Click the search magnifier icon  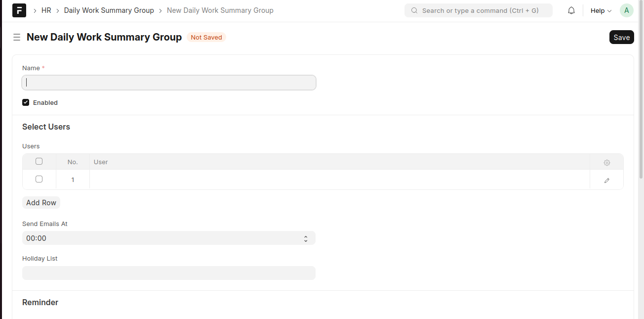pos(414,10)
